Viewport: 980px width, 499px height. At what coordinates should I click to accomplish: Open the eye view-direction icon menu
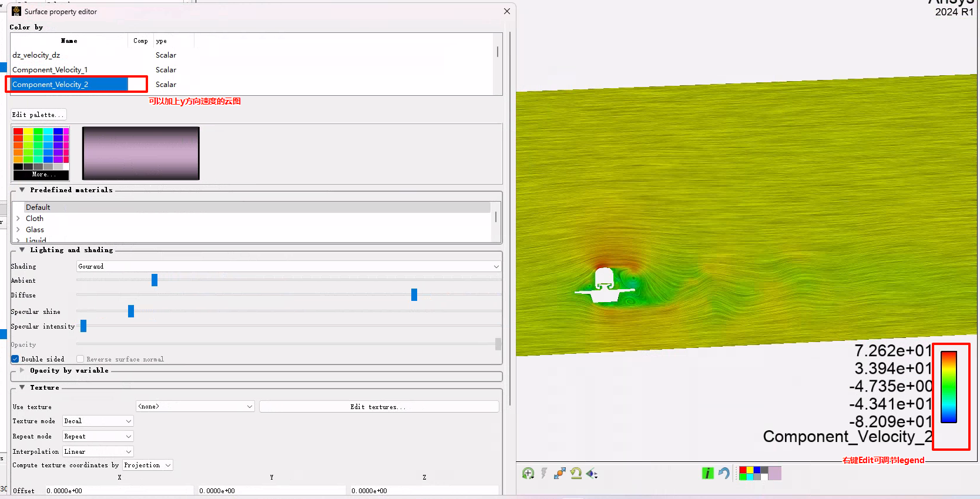tap(592, 473)
